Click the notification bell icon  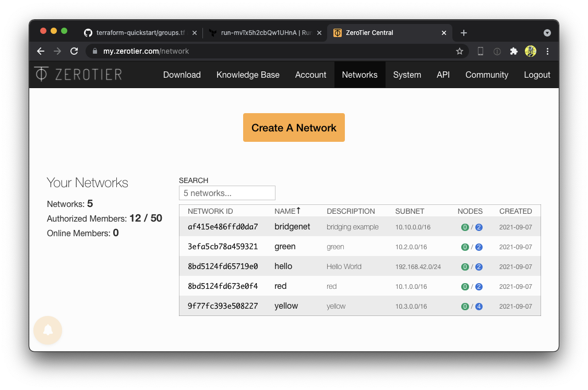click(x=47, y=330)
